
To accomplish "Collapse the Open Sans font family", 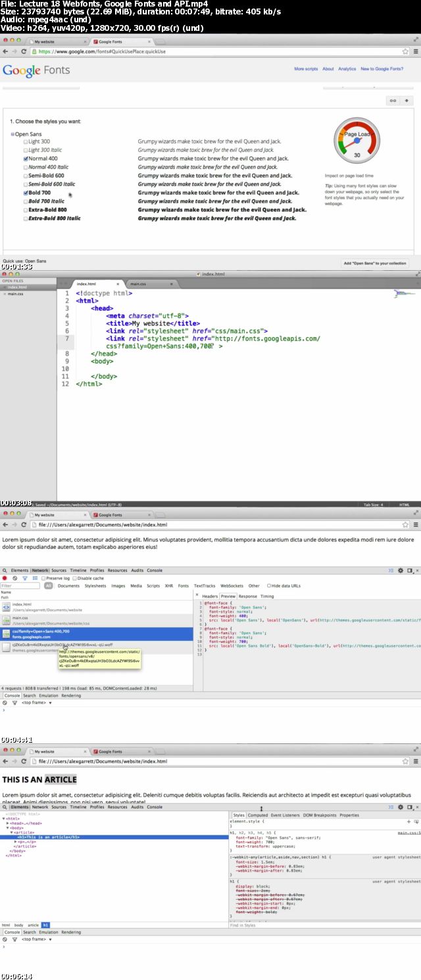I will (x=12, y=134).
